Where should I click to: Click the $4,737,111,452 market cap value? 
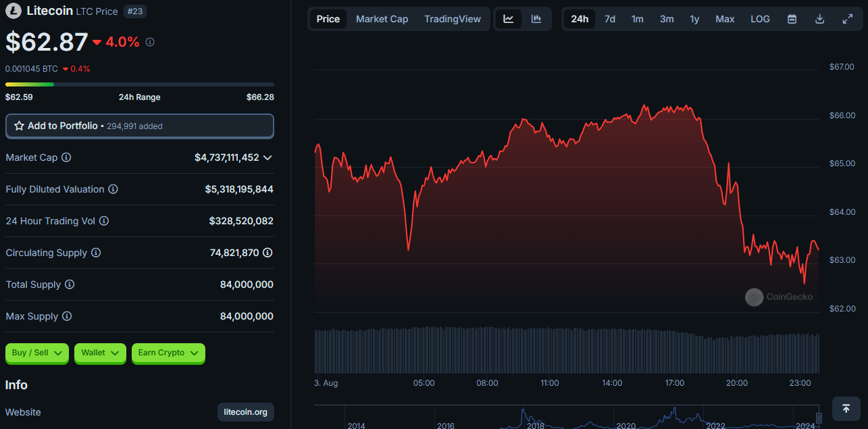(x=227, y=157)
